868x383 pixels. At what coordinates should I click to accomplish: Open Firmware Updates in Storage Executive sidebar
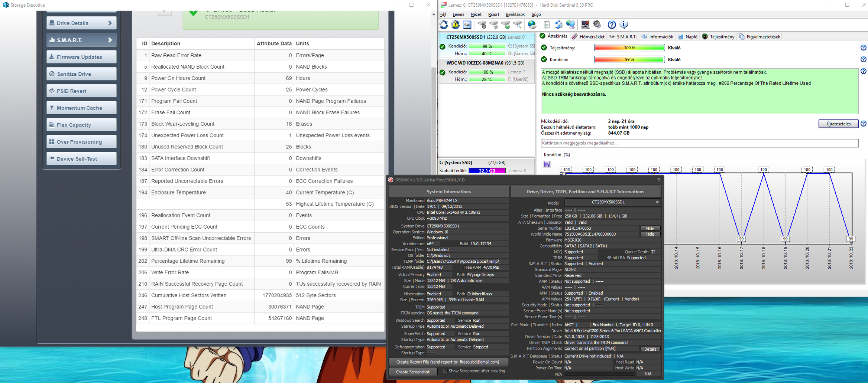pos(81,57)
